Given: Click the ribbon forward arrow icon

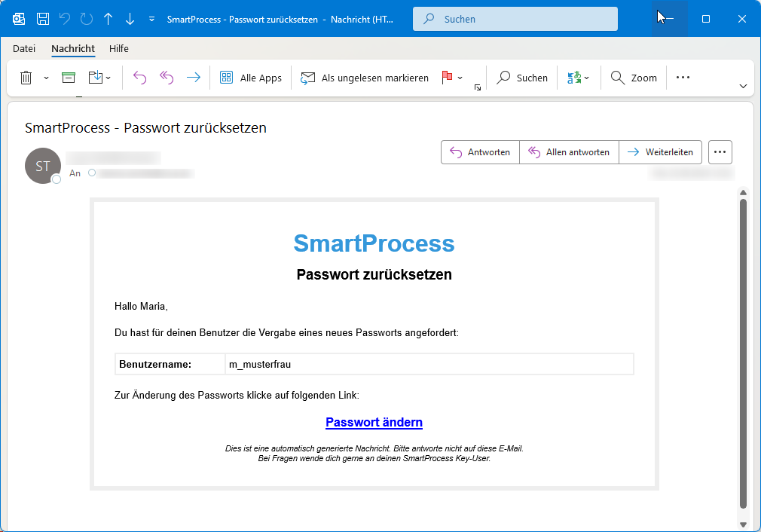Looking at the screenshot, I should (194, 78).
